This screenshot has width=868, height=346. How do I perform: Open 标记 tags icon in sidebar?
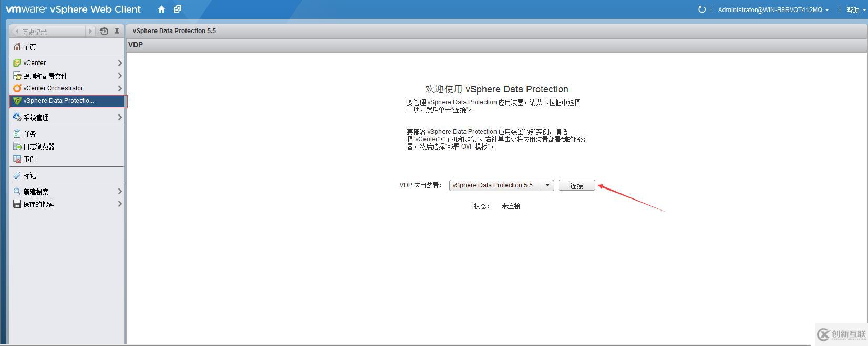[17, 175]
